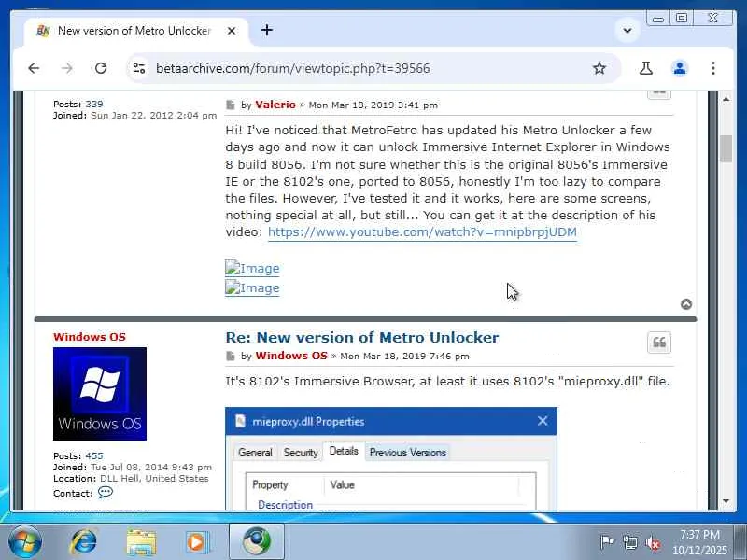The height and width of the screenshot is (560, 747).
Task: Click Mon Mar 18, 2019 3:41 pm timestamp
Action: (373, 105)
